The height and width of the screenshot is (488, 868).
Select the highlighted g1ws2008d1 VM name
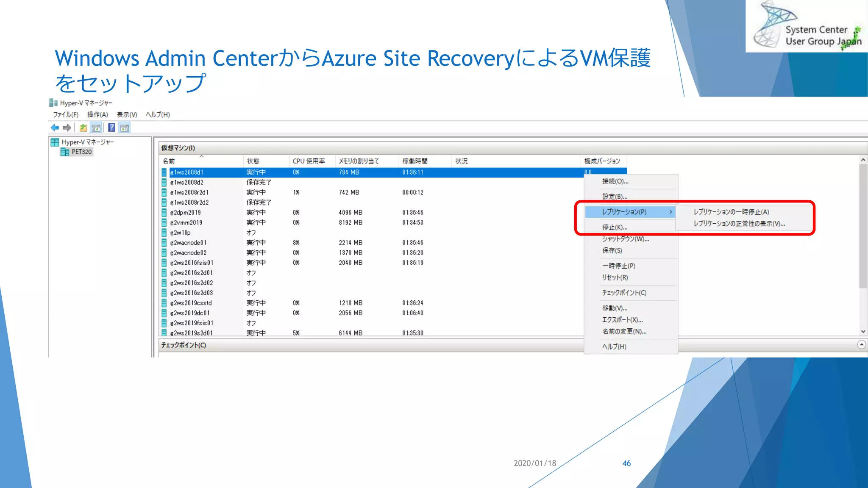point(186,172)
